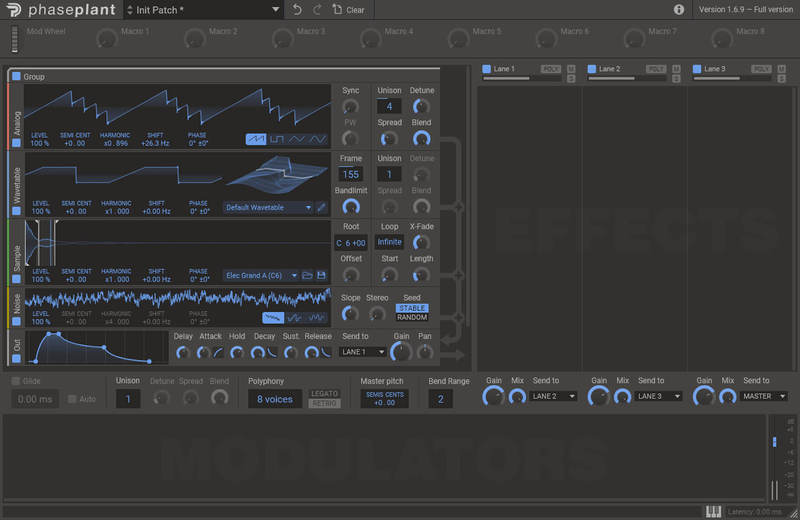Toggle the Group enable checkbox
Image resolution: width=800 pixels, height=520 pixels.
[16, 76]
